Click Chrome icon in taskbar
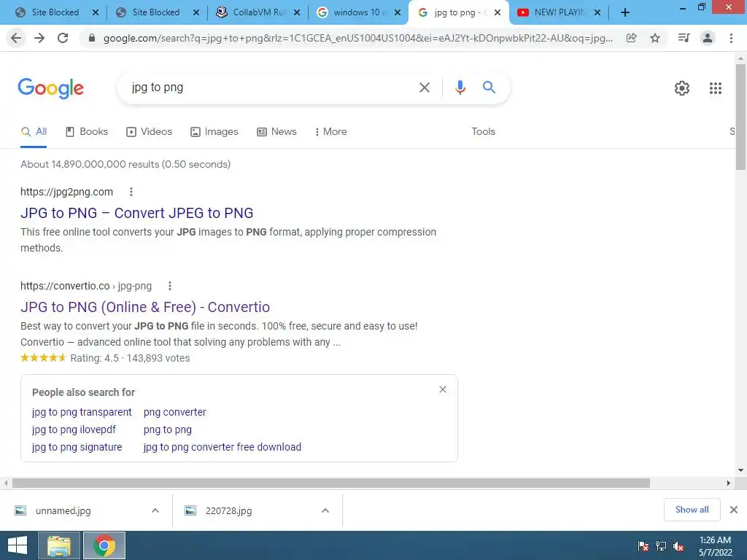The width and height of the screenshot is (747, 560). coord(104,545)
